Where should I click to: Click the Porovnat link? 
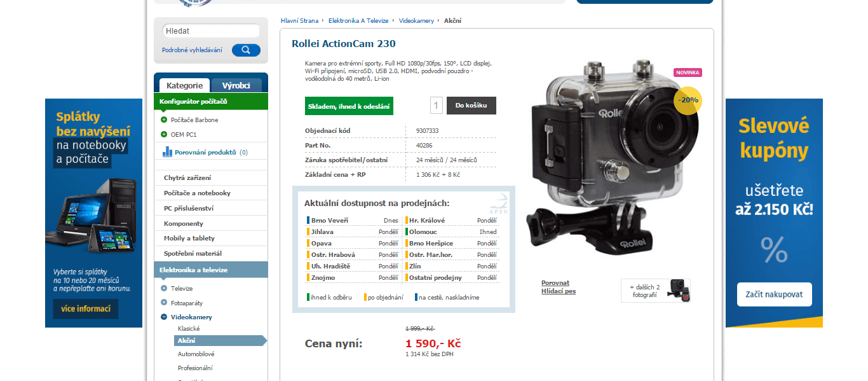[555, 282]
